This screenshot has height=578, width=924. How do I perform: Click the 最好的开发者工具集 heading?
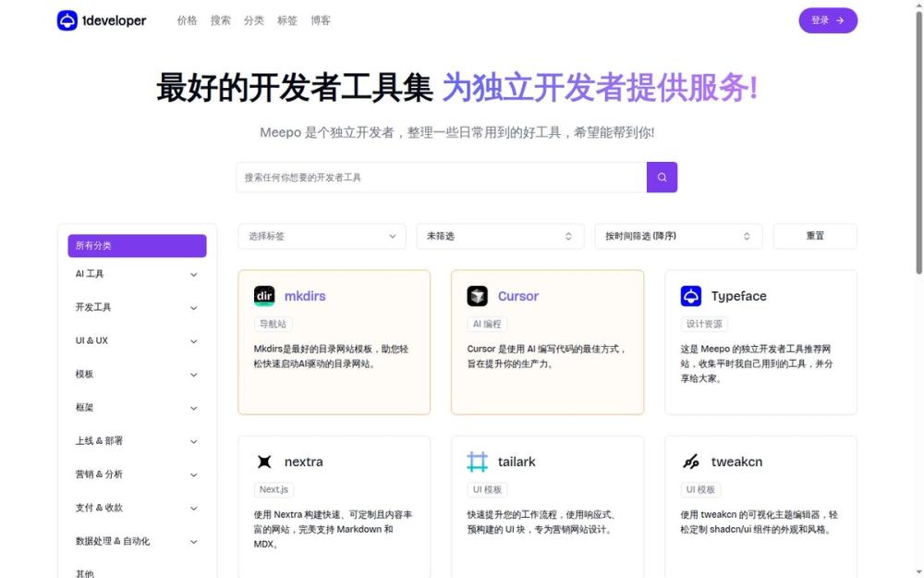click(x=295, y=87)
